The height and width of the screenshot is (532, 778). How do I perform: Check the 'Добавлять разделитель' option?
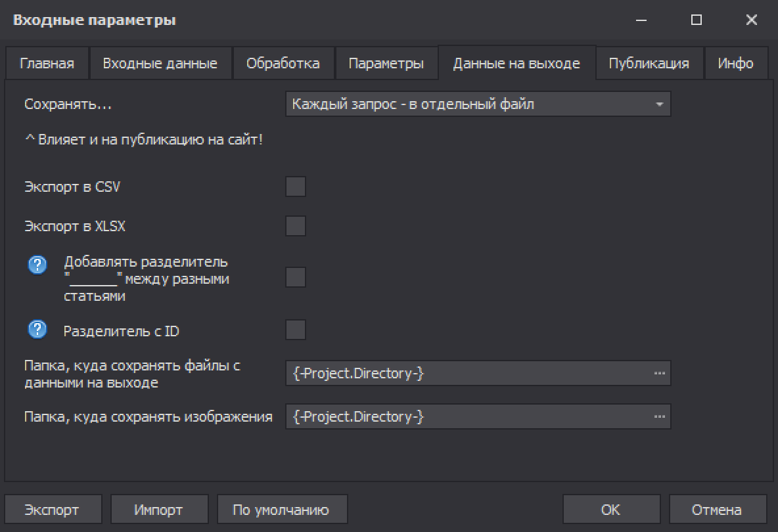tap(296, 277)
